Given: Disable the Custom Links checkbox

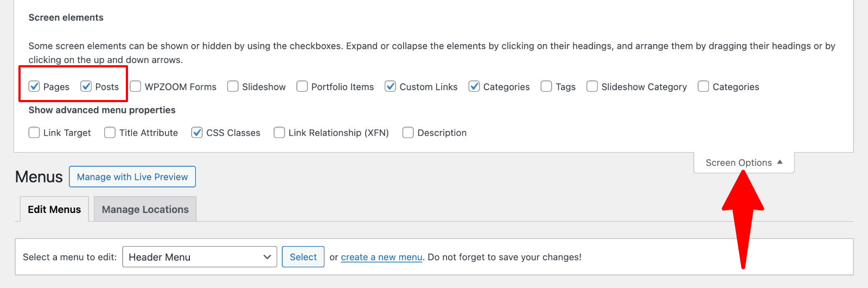Looking at the screenshot, I should 390,86.
